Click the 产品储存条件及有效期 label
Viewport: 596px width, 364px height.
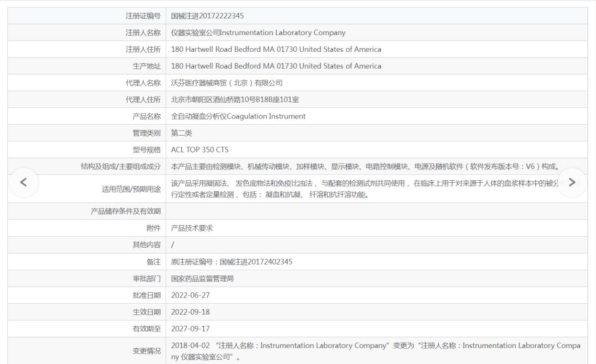126,211
